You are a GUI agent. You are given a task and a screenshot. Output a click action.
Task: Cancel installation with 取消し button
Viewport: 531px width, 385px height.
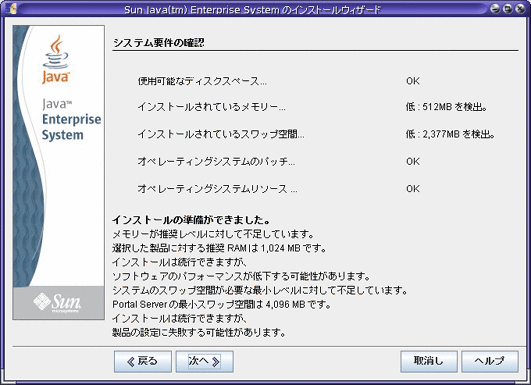[429, 362]
